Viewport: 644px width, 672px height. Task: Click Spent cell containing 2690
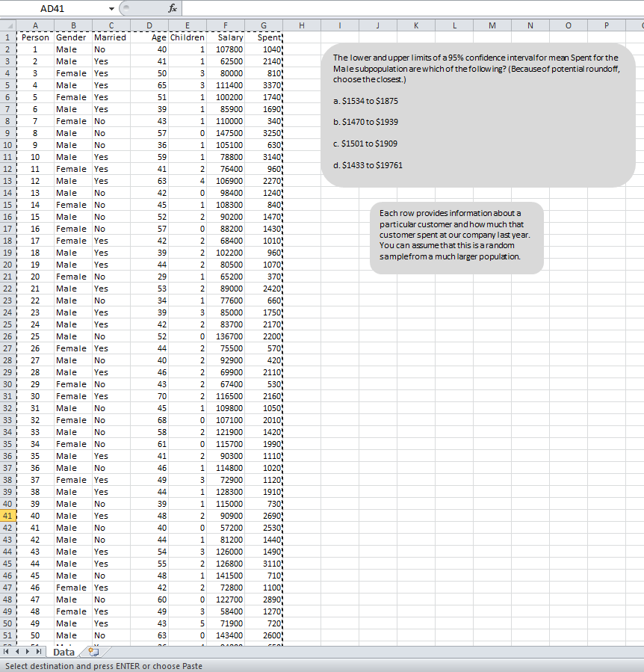pos(264,516)
